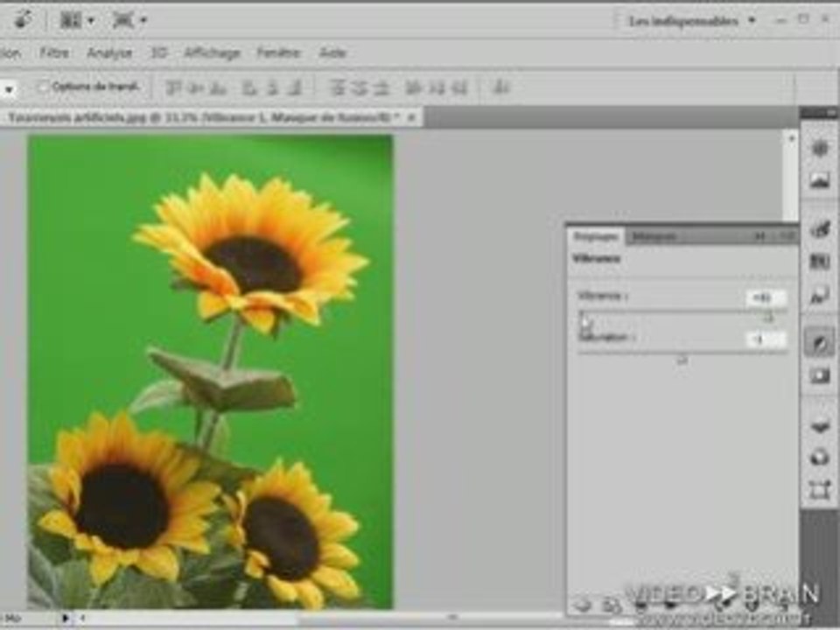Viewport: 840px width, 630px height.
Task: Open the status bar info arrow menu
Action: tap(65, 619)
